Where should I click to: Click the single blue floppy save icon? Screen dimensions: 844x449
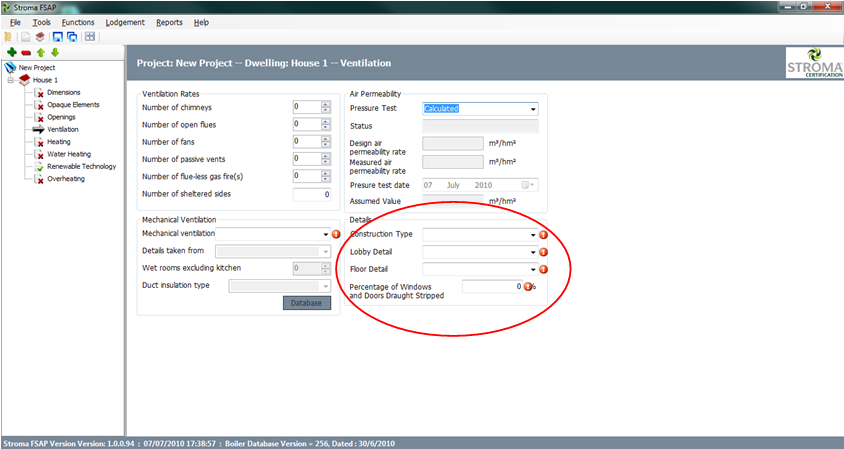click(58, 37)
